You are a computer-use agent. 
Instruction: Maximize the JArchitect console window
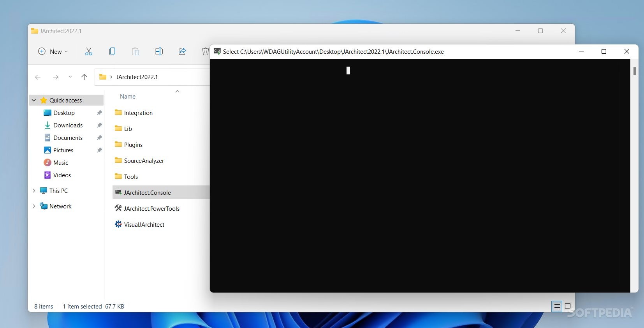click(x=604, y=51)
